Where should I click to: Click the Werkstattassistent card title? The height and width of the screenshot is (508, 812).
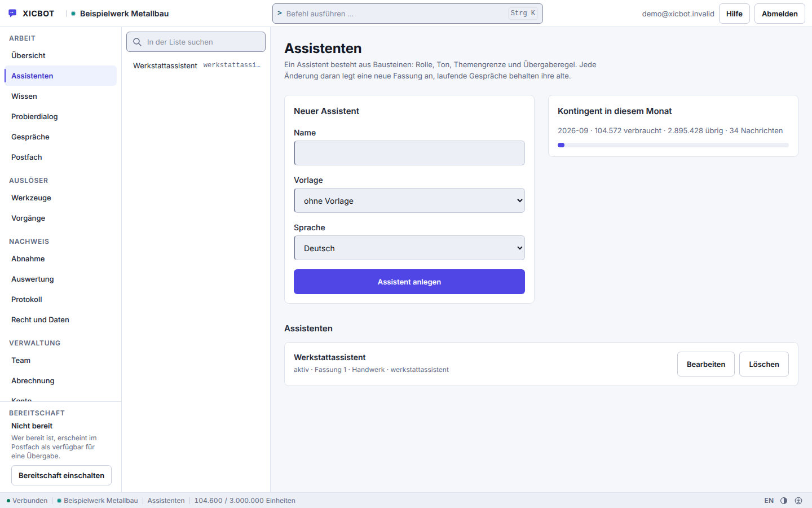(x=330, y=357)
